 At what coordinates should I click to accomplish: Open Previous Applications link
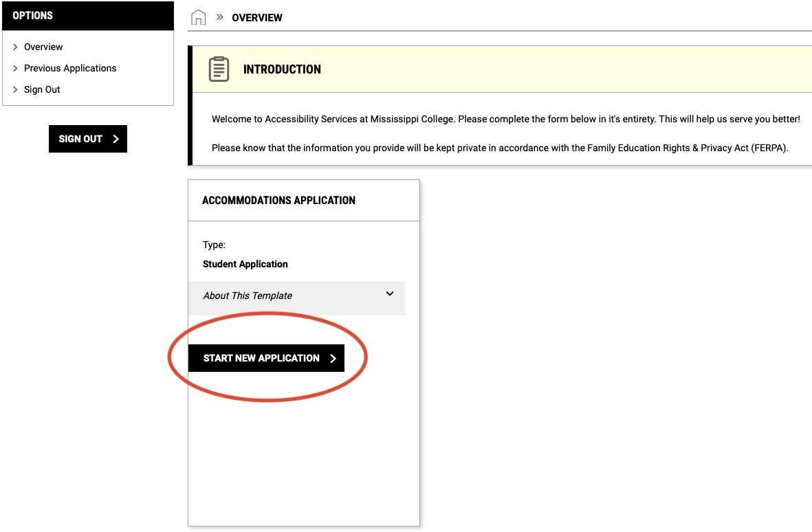(70, 68)
